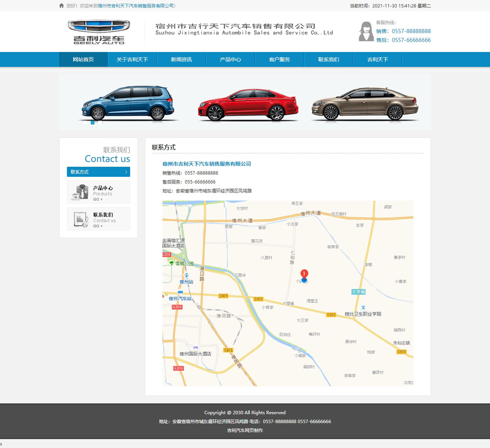The width and height of the screenshot is (490, 448).
Task: Go to the 新闻资讯 menu item
Action: 181,60
